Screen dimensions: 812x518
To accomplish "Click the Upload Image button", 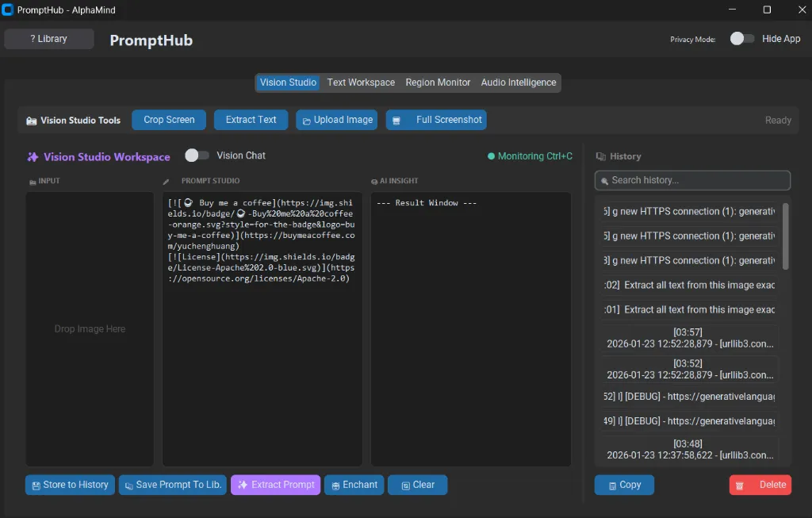I will coord(336,120).
